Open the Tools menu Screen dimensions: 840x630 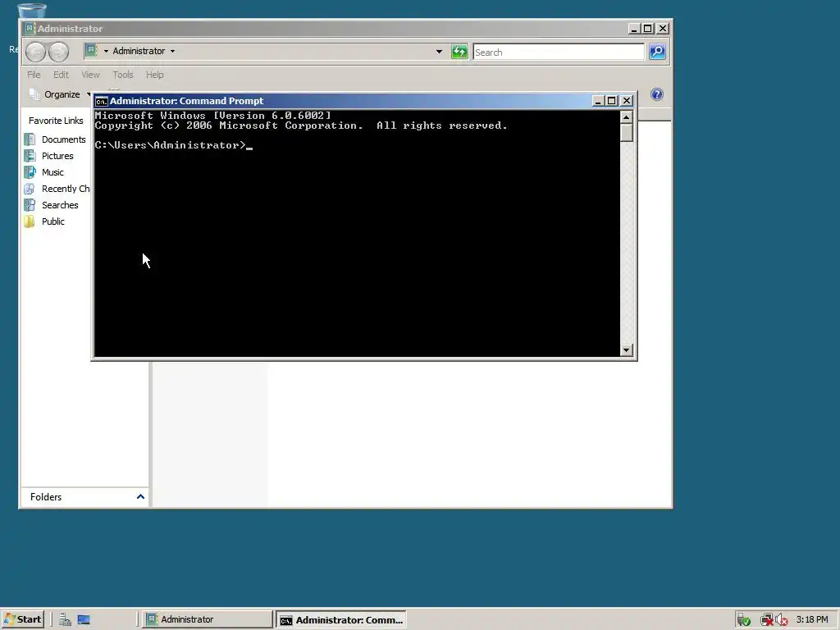click(123, 75)
